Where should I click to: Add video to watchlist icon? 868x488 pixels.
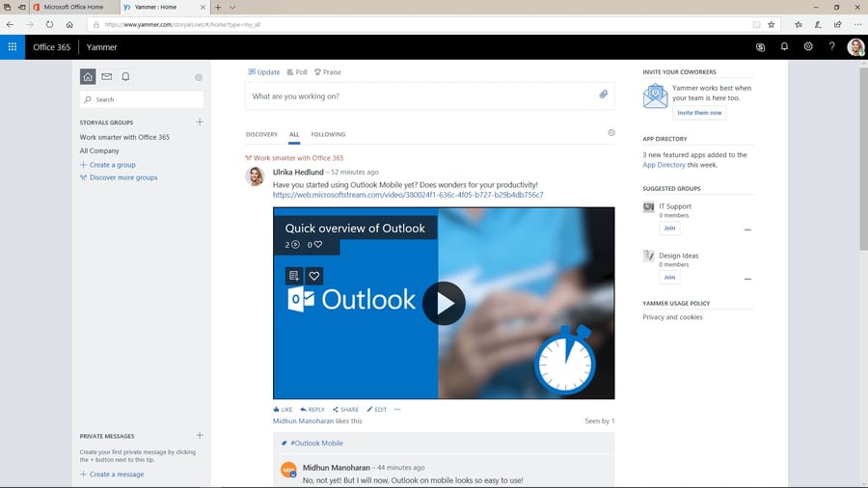(x=294, y=276)
